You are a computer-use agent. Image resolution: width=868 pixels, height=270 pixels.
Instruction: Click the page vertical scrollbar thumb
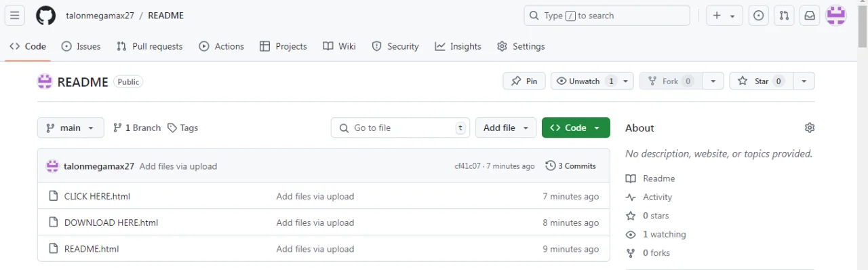click(x=863, y=26)
